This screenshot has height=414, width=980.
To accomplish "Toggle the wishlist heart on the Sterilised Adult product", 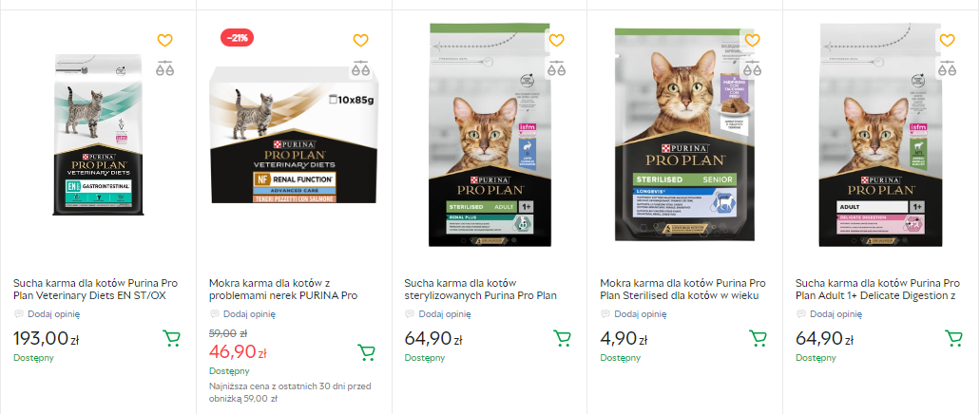I will (556, 41).
